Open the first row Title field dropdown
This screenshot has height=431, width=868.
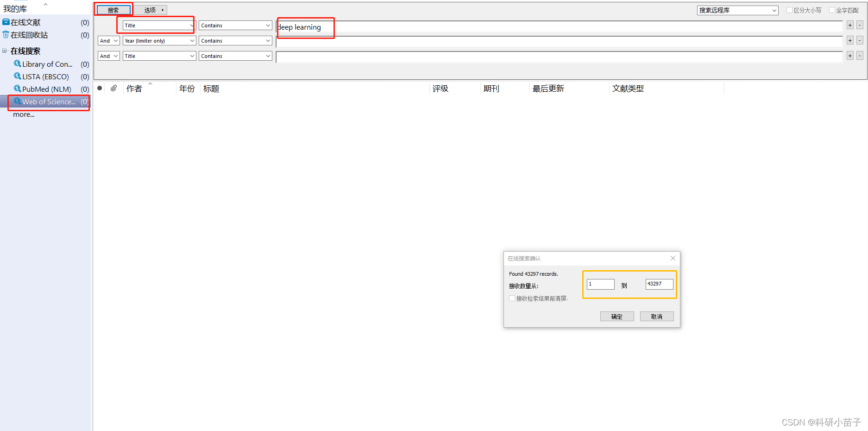pyautogui.click(x=159, y=25)
